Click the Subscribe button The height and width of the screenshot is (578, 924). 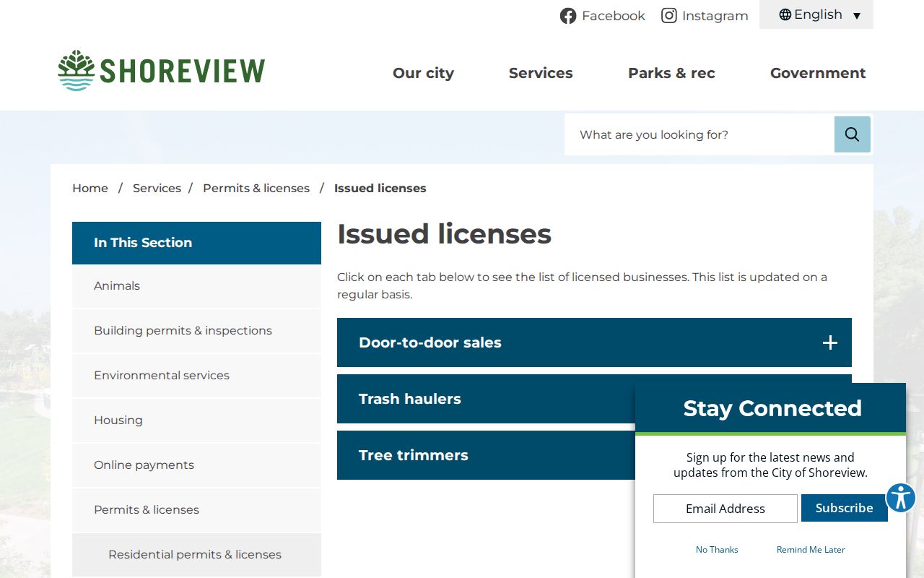point(845,508)
